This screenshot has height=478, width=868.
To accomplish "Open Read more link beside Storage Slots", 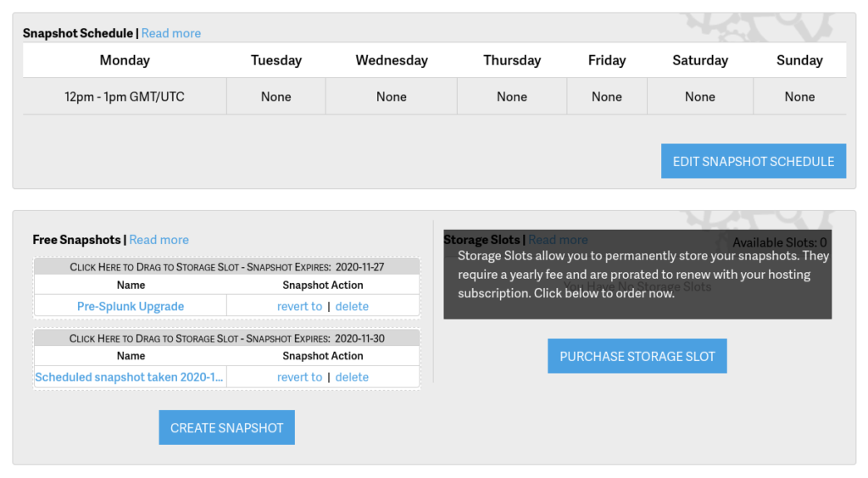I will tap(558, 240).
